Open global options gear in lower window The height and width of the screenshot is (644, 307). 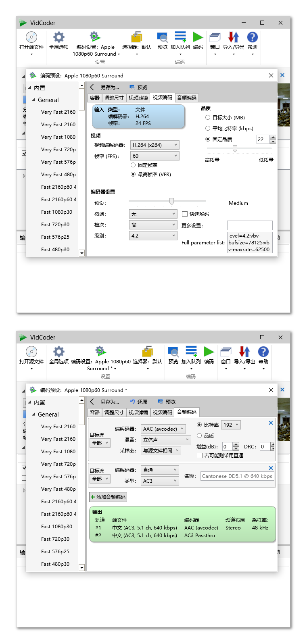click(59, 352)
